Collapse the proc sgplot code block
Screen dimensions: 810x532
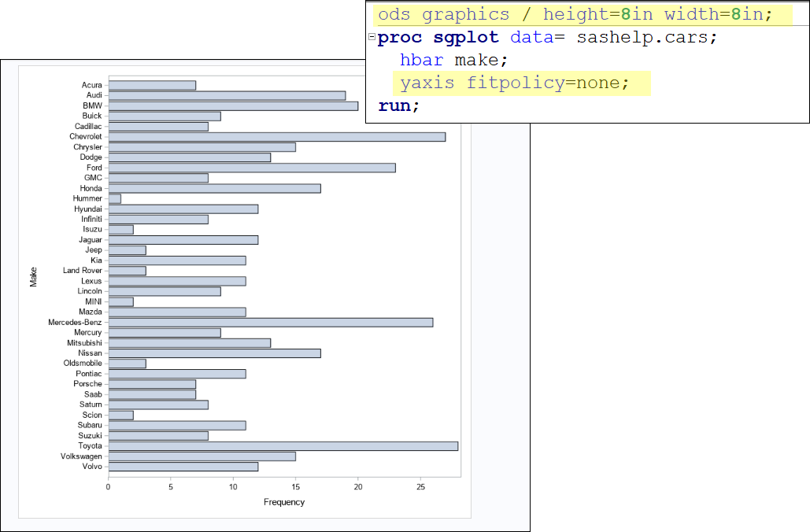[x=372, y=36]
